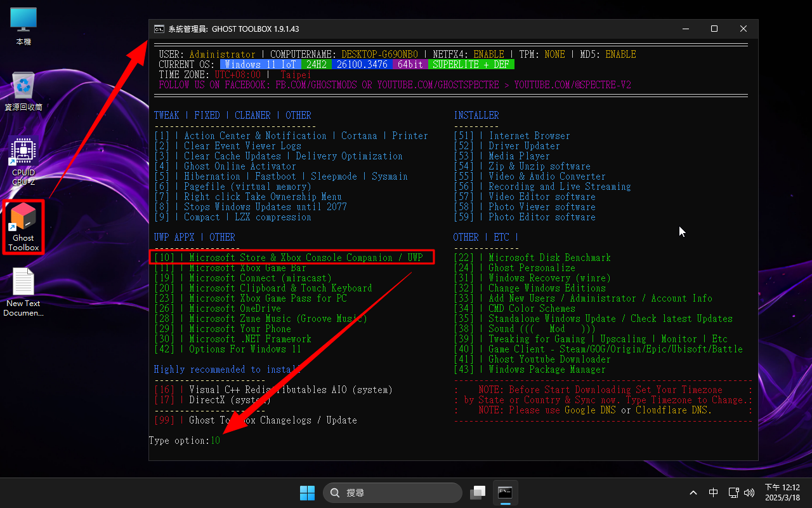Viewport: 812px width, 508px height.
Task: Click option [8] Stops Windows Updates until 2077
Action: [x=251, y=207]
